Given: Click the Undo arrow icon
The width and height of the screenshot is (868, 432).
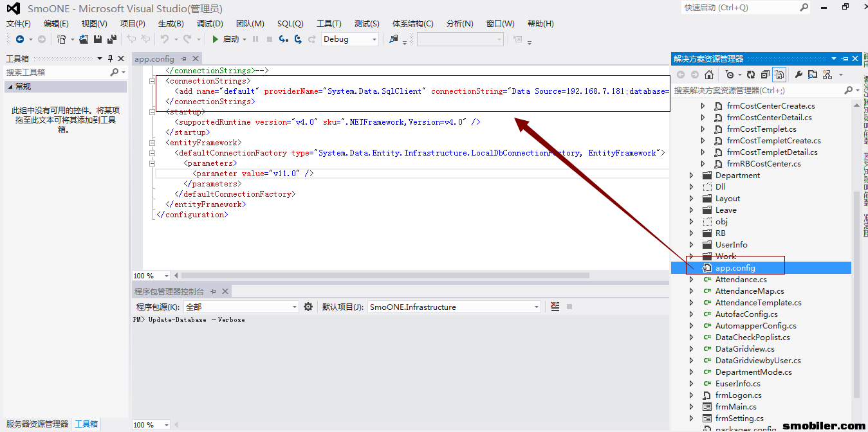Looking at the screenshot, I should tap(165, 39).
